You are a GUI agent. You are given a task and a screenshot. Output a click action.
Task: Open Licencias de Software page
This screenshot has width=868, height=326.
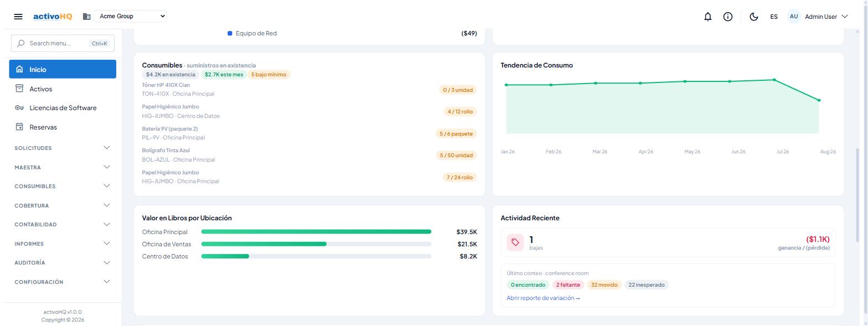click(63, 108)
